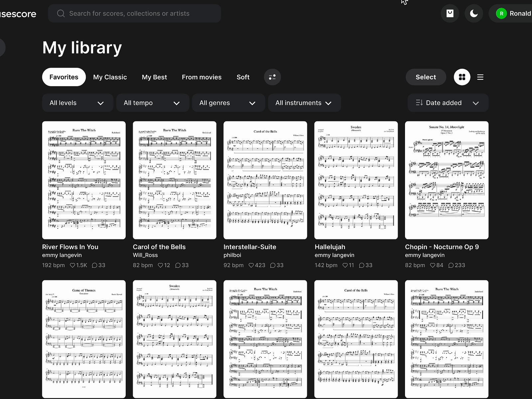Open the Hallelujah title link
Viewport: 532px width, 399px height.
pos(330,247)
